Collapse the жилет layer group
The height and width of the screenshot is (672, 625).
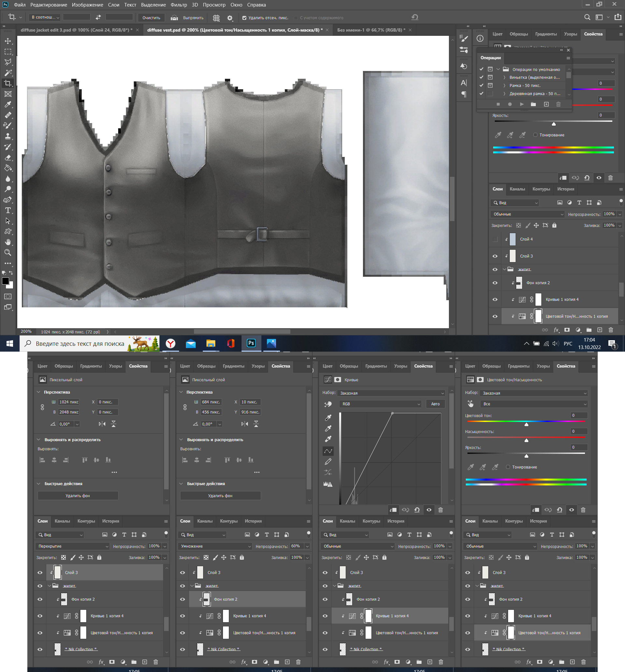[x=504, y=269]
